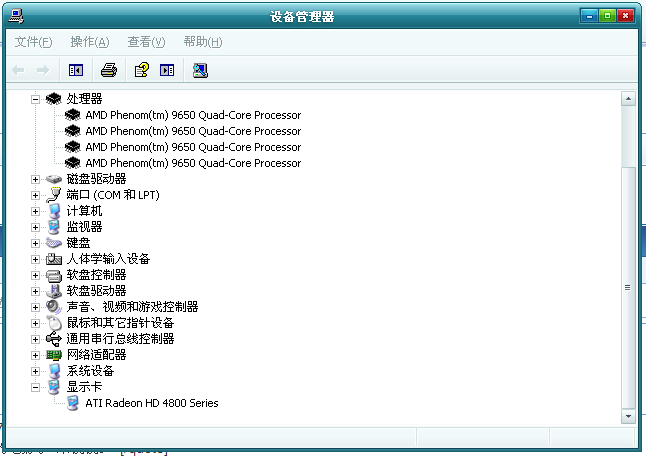Click the scrollbar up arrow
Screen dimensions: 646x457
tap(628, 98)
